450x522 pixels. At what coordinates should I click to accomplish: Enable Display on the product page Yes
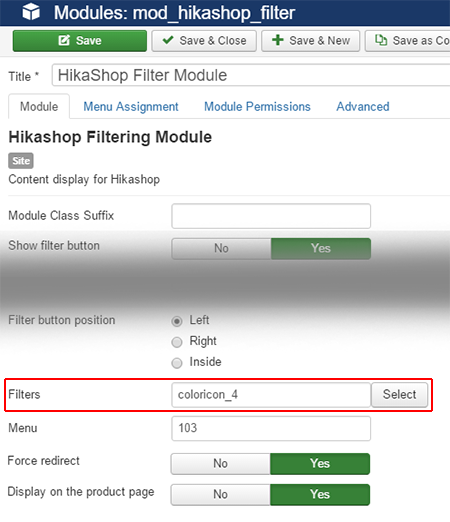click(x=320, y=495)
